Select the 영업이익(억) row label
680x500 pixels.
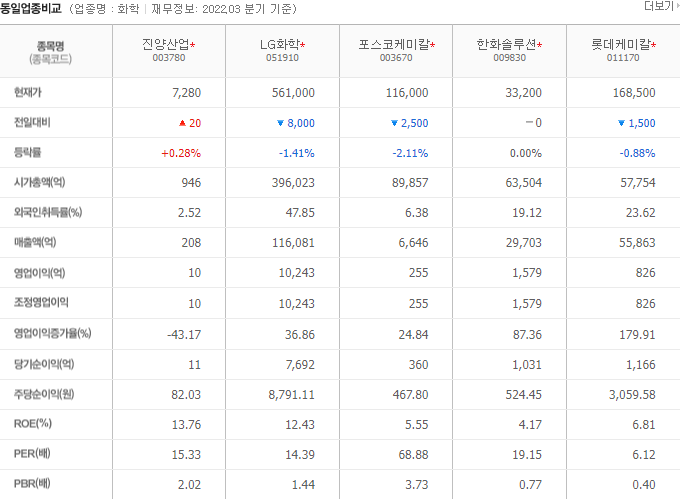point(39,273)
